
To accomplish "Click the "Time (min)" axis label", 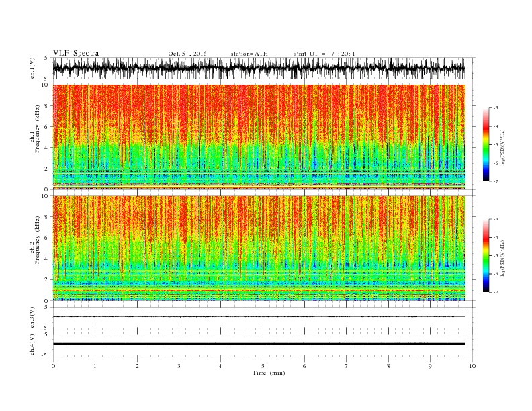I will 269,373.
